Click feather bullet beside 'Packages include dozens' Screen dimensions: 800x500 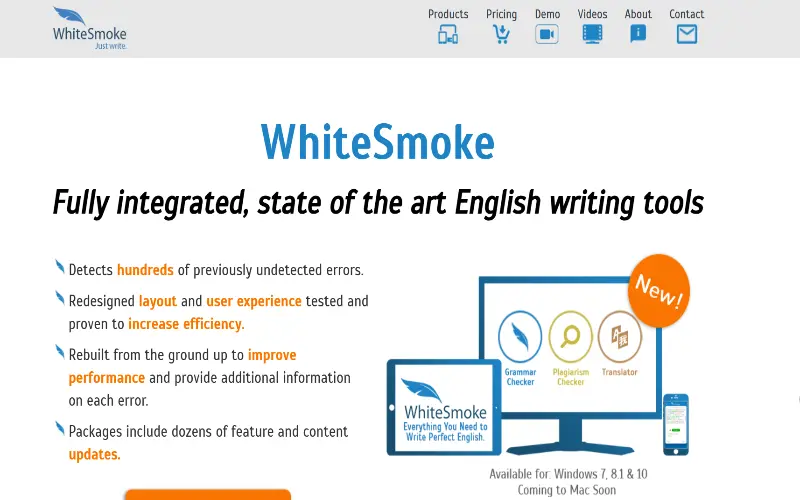(x=60, y=428)
